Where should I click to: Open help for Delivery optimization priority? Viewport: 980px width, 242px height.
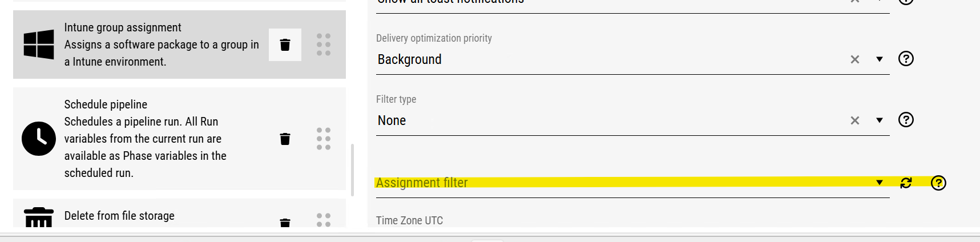906,59
